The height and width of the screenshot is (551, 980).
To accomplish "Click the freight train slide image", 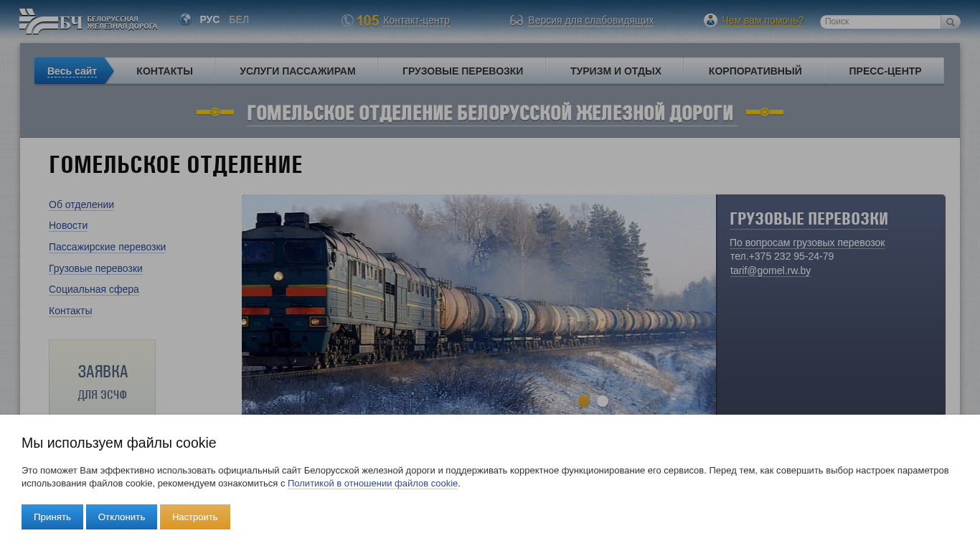I will pyautogui.click(x=479, y=305).
